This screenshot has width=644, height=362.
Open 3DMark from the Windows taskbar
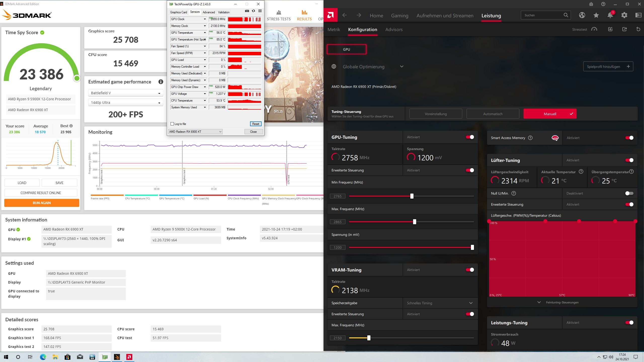(117, 357)
